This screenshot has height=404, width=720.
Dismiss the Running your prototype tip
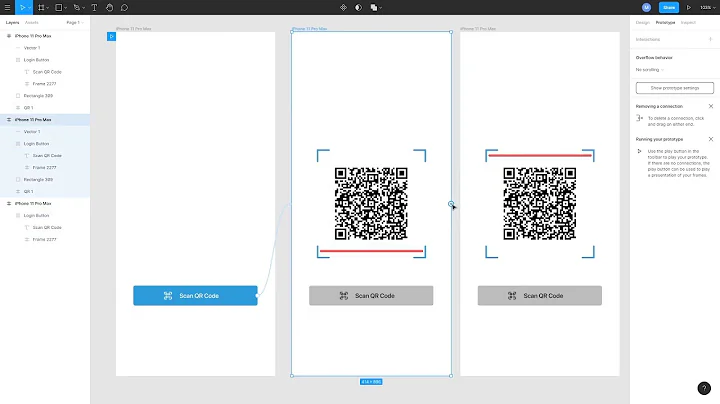click(x=711, y=139)
